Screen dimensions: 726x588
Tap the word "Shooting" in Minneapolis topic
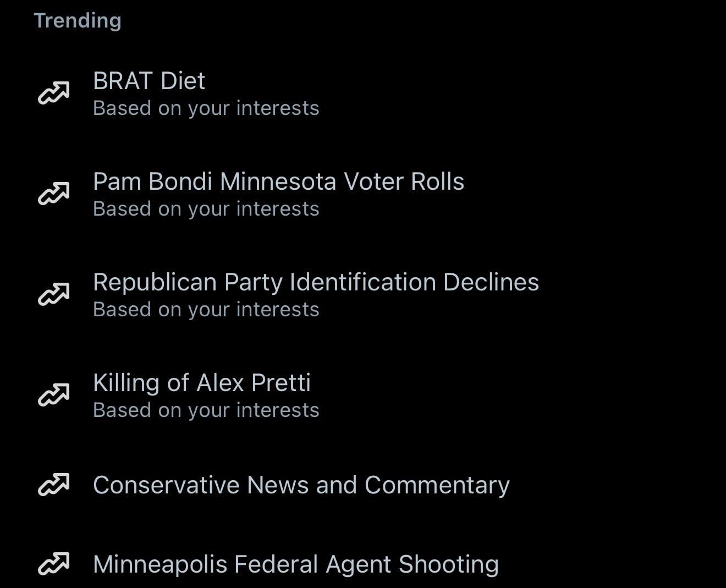pos(448,564)
